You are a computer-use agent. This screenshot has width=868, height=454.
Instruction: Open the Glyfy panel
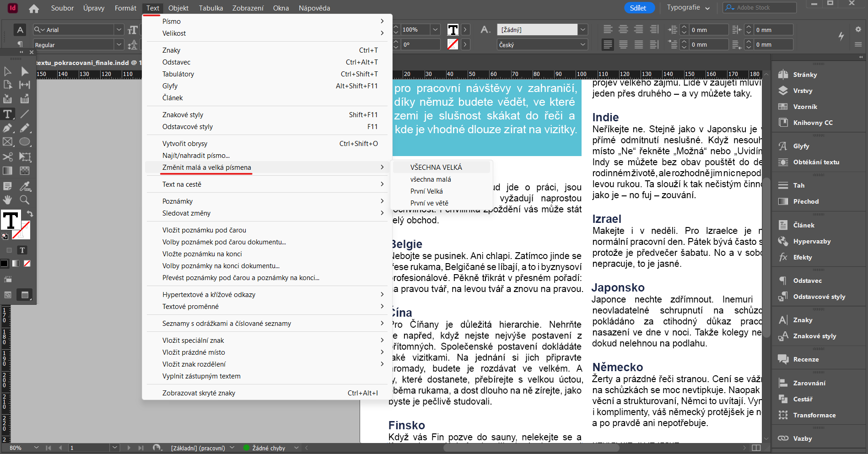802,146
